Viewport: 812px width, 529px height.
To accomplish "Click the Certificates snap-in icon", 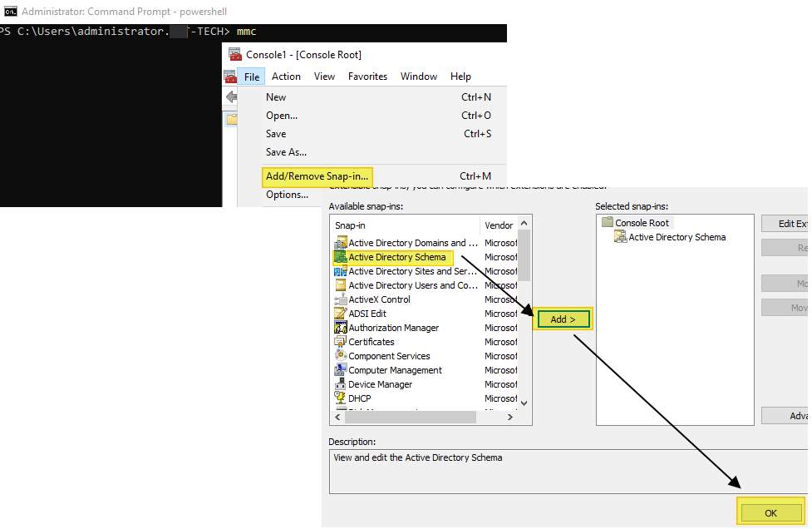I will (x=340, y=342).
